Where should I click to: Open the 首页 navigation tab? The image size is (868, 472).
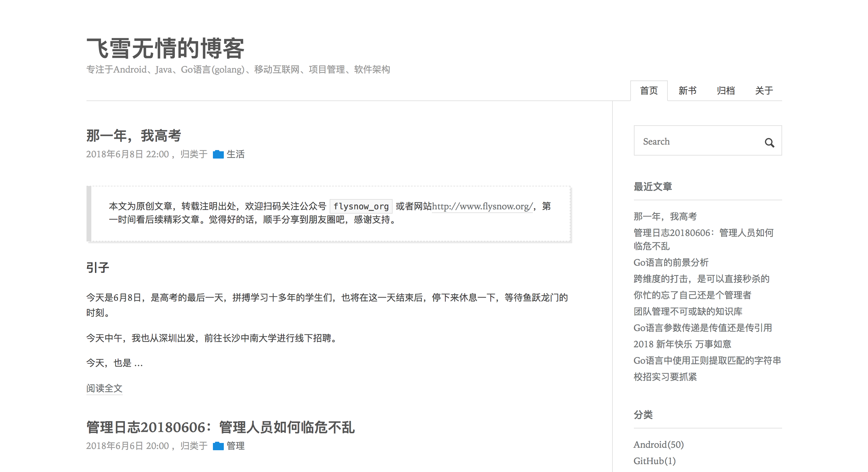click(x=649, y=91)
